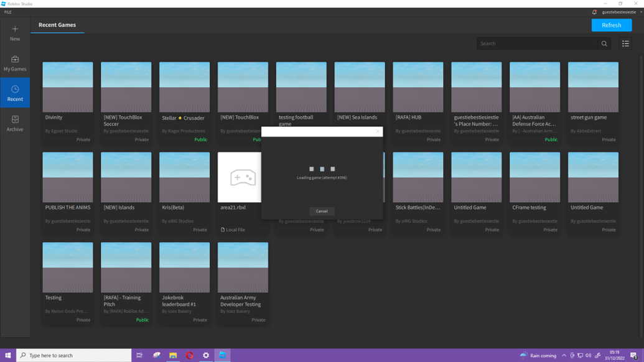Open the Windows Start menu
The image size is (644, 362).
pos(8,355)
